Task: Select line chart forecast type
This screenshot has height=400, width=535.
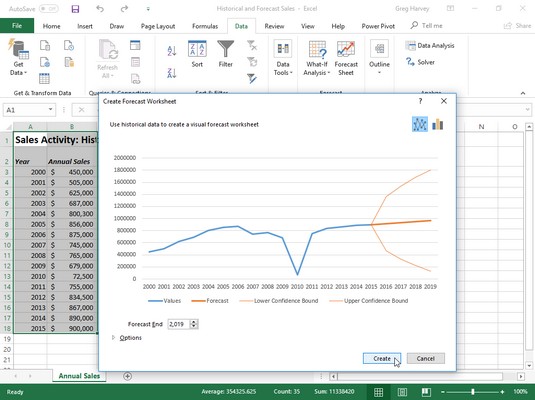Action: click(420, 124)
